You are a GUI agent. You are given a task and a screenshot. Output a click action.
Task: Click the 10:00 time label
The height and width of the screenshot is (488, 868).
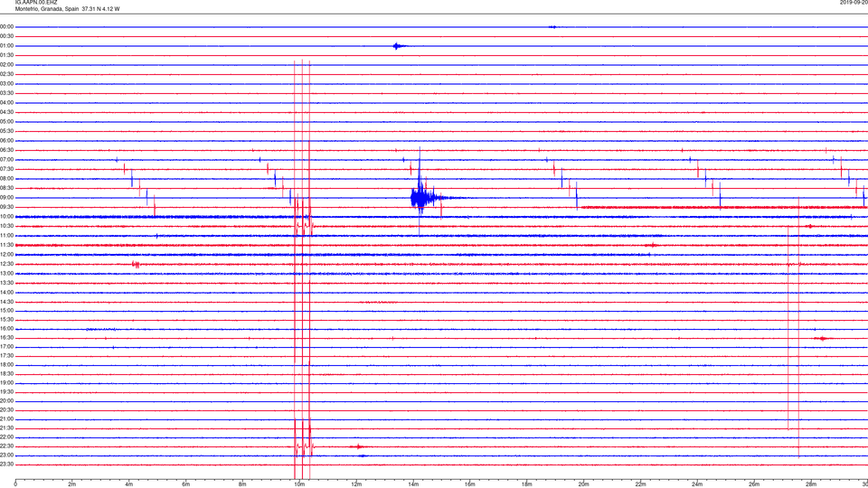click(x=7, y=216)
